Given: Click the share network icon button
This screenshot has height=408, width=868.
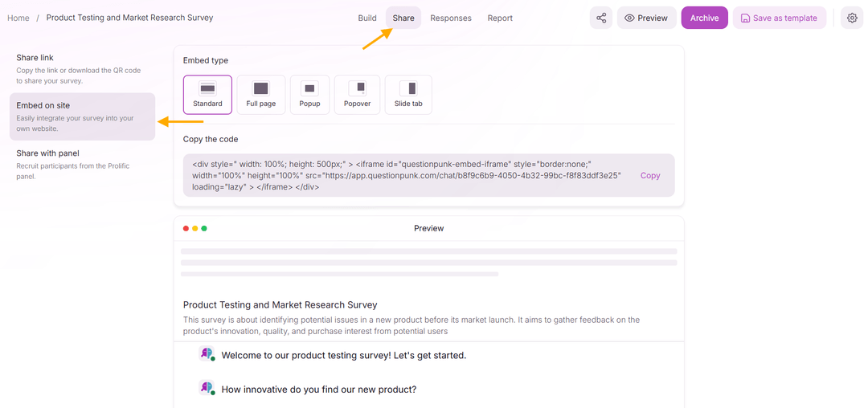Looking at the screenshot, I should (601, 18).
